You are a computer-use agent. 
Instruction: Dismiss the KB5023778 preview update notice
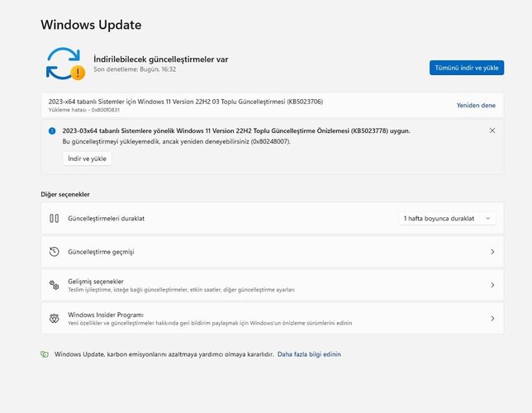[x=492, y=131]
